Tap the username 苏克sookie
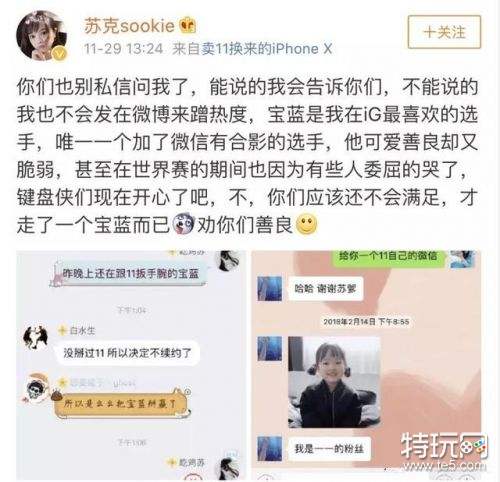This screenshot has height=482, width=500. 129,26
